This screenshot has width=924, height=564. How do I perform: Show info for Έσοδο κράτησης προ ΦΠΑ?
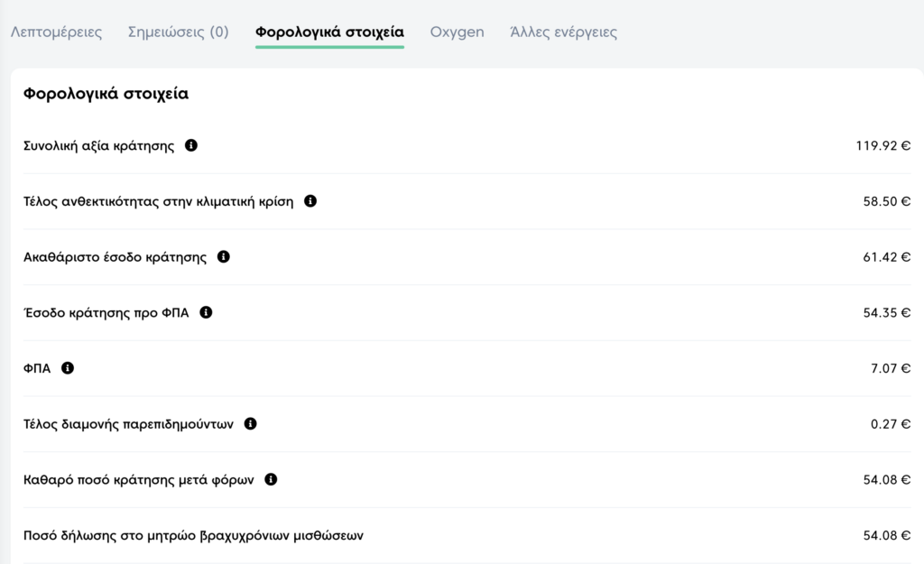(x=206, y=312)
